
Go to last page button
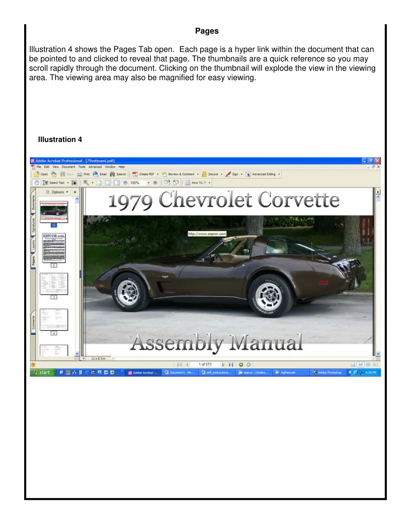click(231, 365)
